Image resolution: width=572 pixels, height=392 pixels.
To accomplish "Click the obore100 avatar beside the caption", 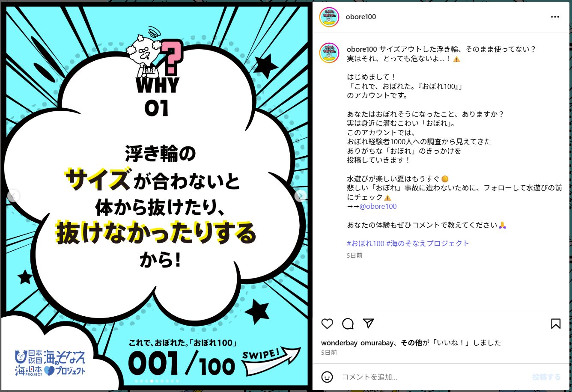I will (x=329, y=53).
